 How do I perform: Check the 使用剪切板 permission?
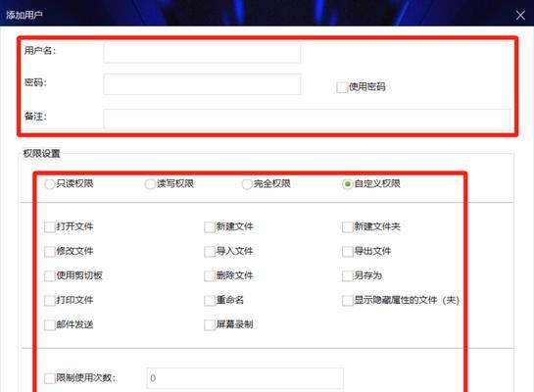[50, 276]
